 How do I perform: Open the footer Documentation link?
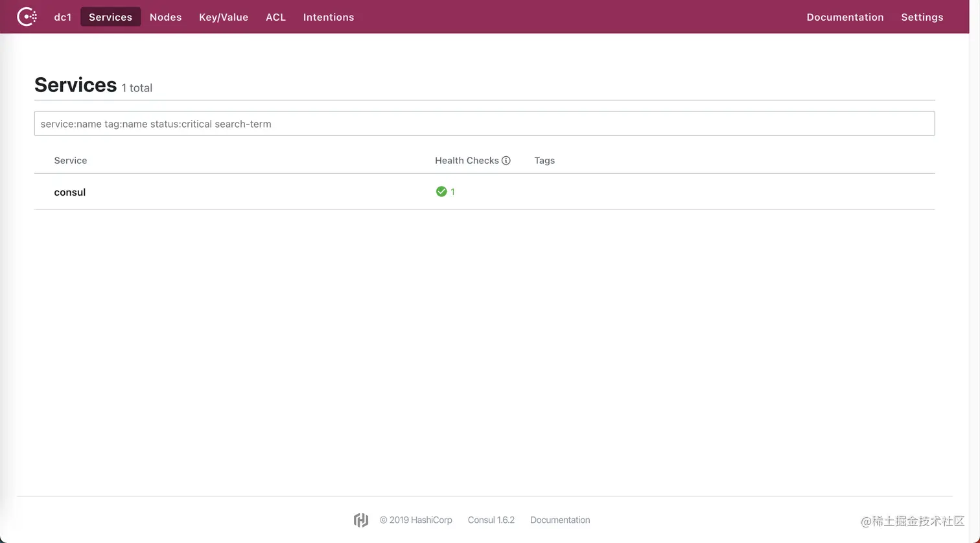point(560,520)
